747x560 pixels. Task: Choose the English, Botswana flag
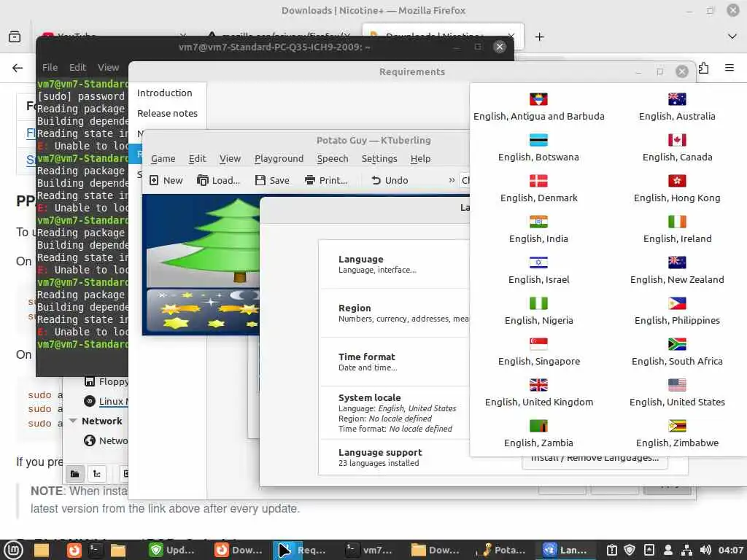(538, 140)
